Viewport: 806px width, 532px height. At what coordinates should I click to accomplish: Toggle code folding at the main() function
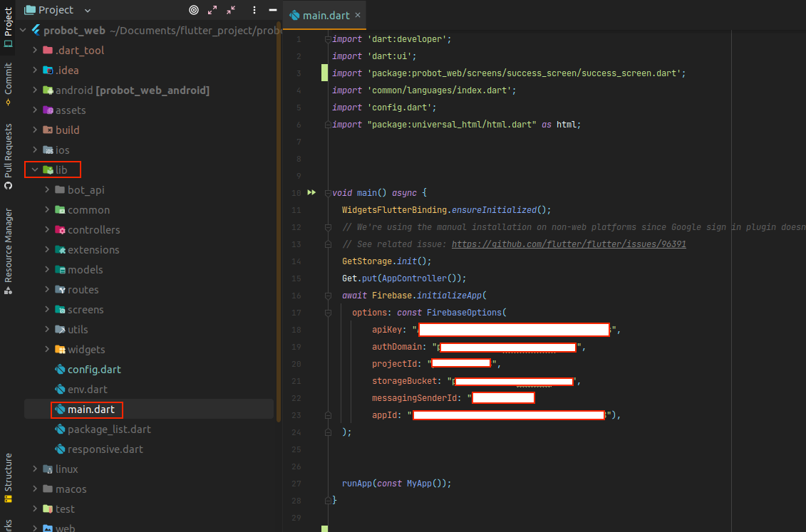tap(327, 193)
